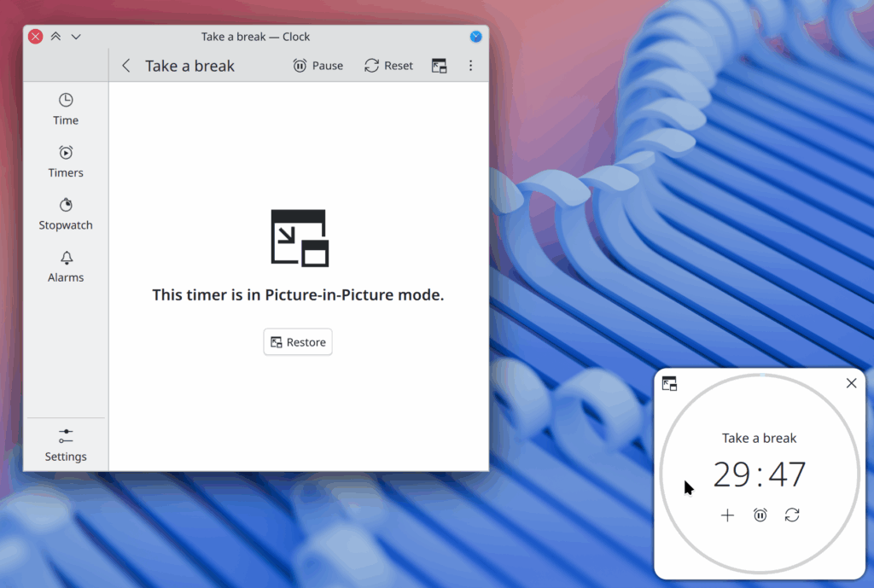Pause timer in the floating mini window

point(760,515)
